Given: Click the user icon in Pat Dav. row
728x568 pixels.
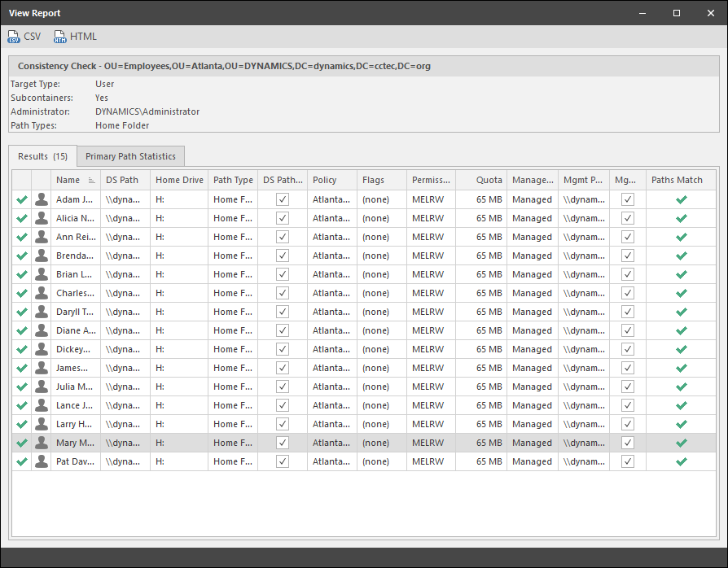Looking at the screenshot, I should point(42,461).
